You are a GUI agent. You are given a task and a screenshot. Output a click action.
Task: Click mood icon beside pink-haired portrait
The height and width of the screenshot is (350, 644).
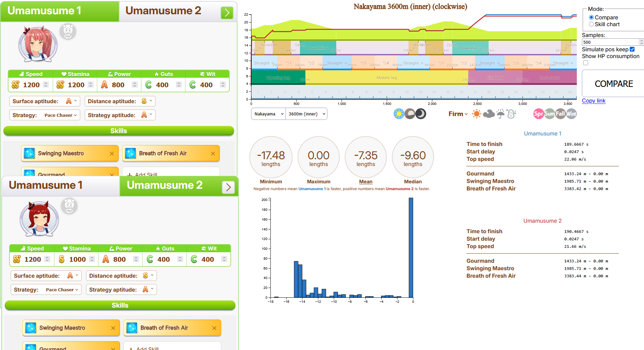[68, 32]
